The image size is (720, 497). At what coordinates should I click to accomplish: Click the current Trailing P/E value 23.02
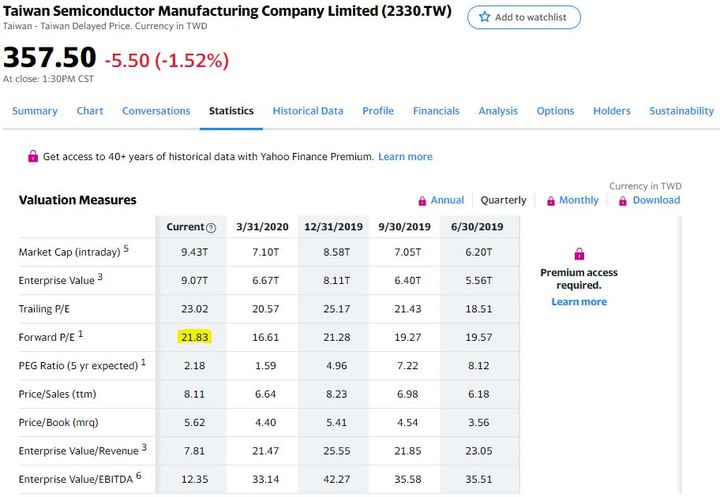pyautogui.click(x=195, y=309)
